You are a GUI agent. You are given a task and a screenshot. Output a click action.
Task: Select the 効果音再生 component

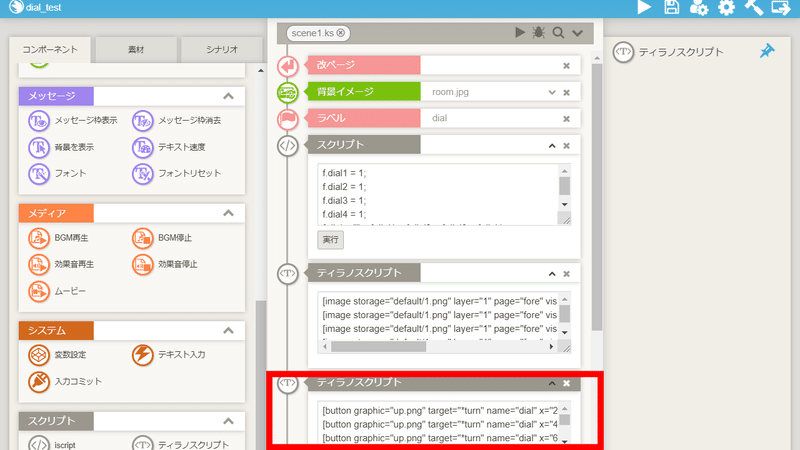tap(61, 264)
